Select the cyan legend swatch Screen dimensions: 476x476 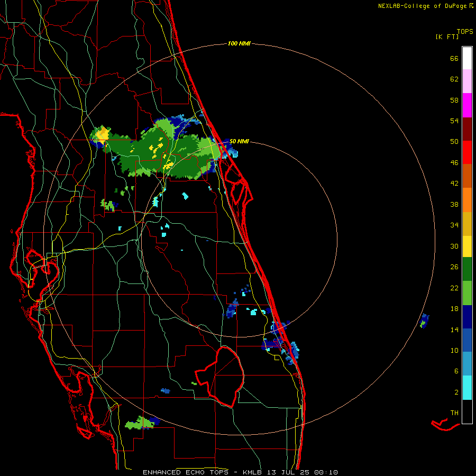(x=467, y=388)
